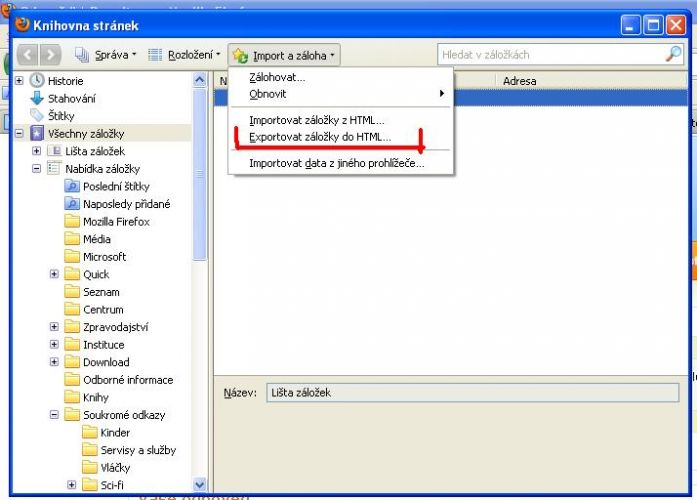This screenshot has width=697, height=500.
Task: Click the Naposledy přidané smart folder icon
Action: click(x=72, y=204)
